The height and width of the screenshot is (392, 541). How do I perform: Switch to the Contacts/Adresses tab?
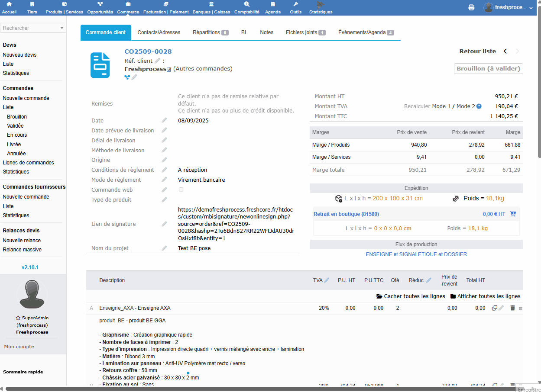pyautogui.click(x=159, y=32)
